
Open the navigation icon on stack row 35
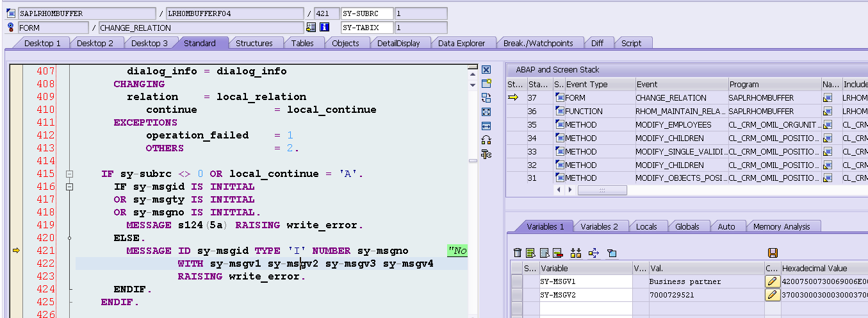point(828,125)
